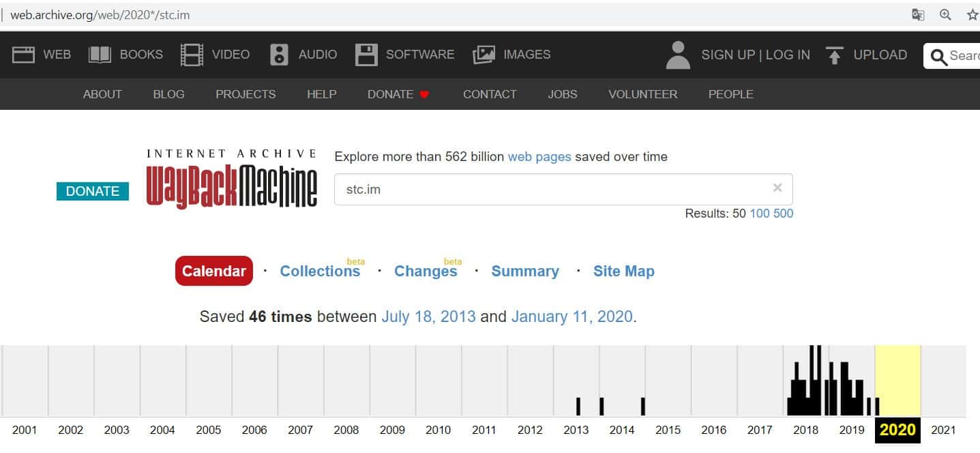Bookmark this page with star icon
Viewport: 980px width, 453px height.
click(973, 15)
